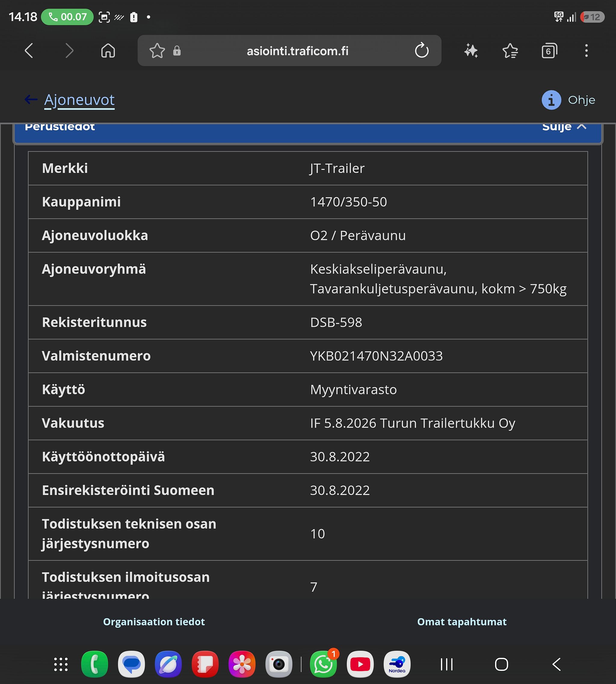Click the registration number DSB-598

[x=336, y=322]
